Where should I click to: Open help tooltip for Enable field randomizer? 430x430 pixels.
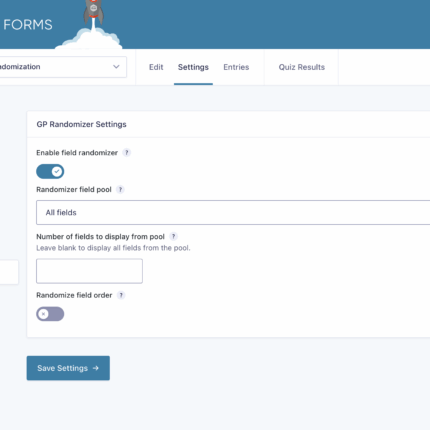[127, 153]
